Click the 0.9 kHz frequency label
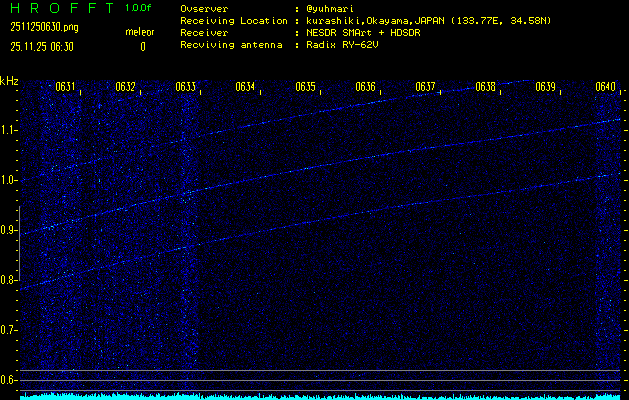Image resolution: width=629 pixels, height=400 pixels. (9, 230)
